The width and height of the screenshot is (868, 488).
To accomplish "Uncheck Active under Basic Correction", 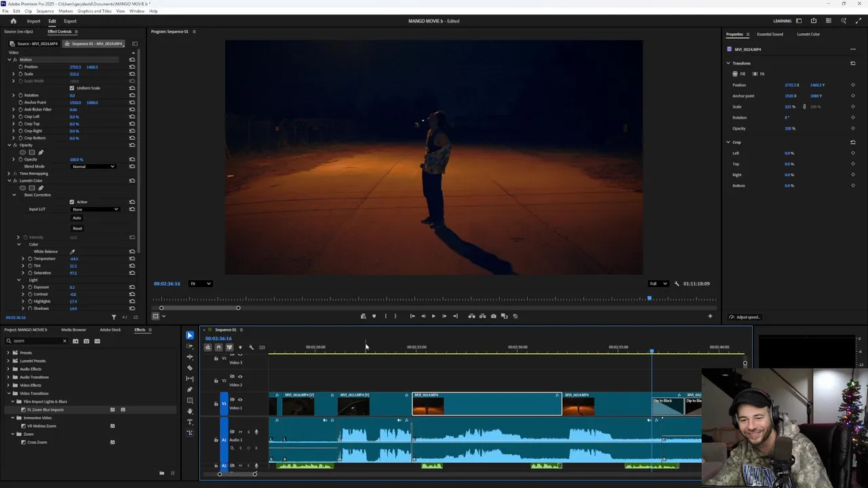I will click(x=72, y=202).
